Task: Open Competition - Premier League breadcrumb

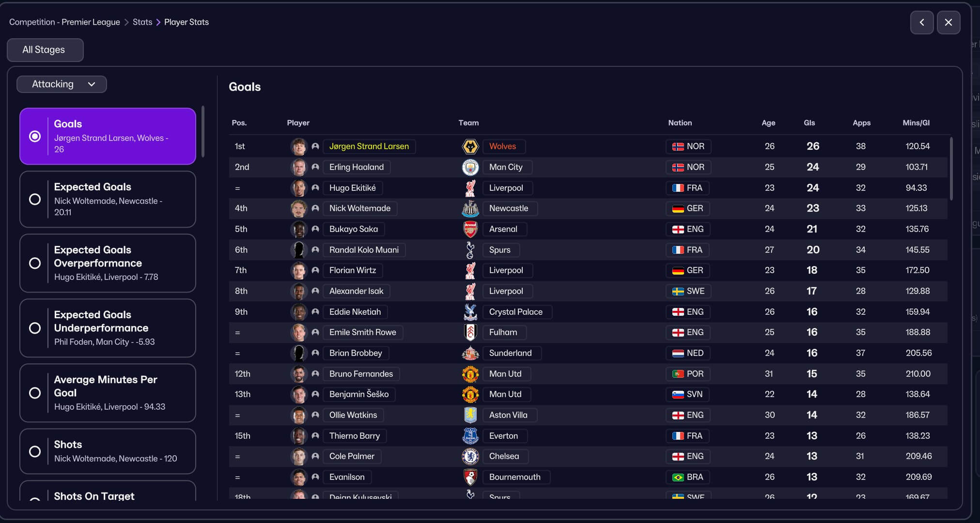Action: coord(64,22)
